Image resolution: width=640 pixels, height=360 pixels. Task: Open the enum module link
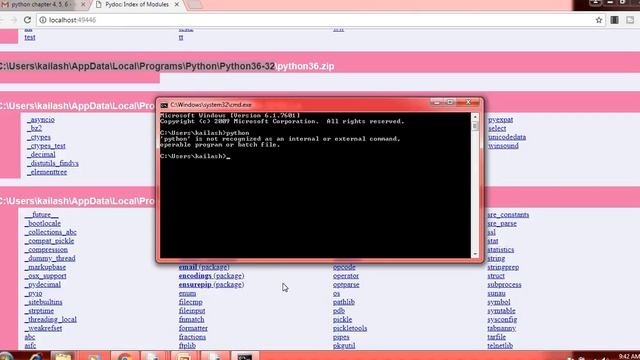click(187, 293)
